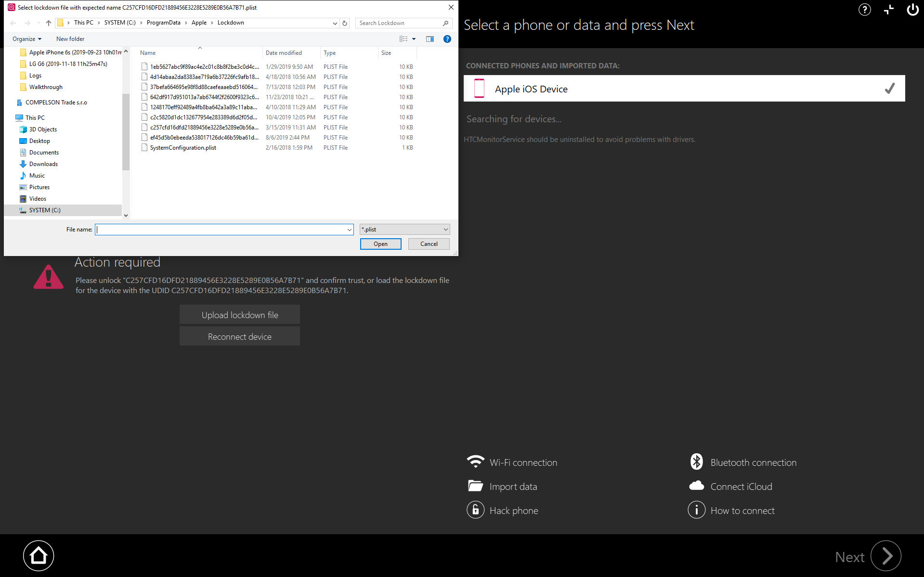This screenshot has height=577, width=924.
Task: Click Open in the file dialog
Action: point(380,244)
